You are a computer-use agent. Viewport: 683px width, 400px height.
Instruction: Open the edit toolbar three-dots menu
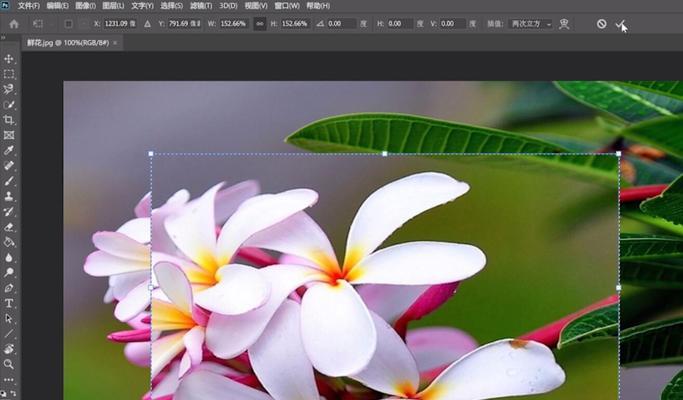[x=9, y=379]
